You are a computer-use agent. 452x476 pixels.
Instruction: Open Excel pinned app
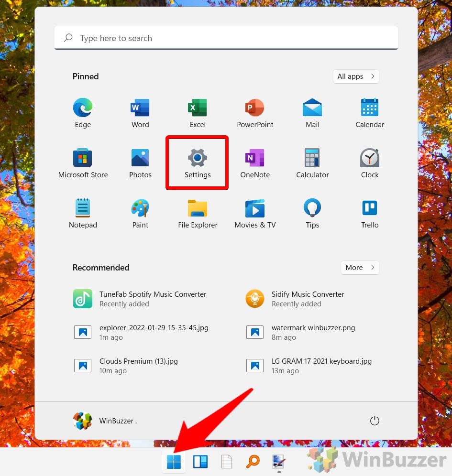coord(198,113)
